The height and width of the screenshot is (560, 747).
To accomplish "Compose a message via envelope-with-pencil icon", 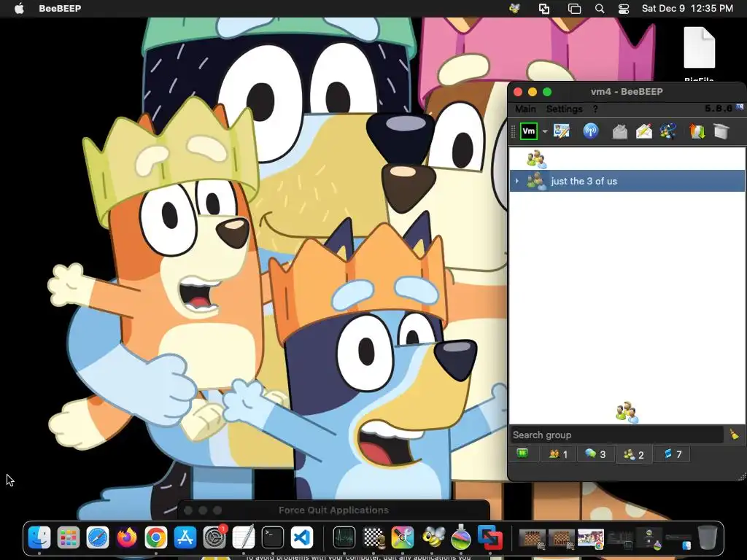I will (643, 131).
